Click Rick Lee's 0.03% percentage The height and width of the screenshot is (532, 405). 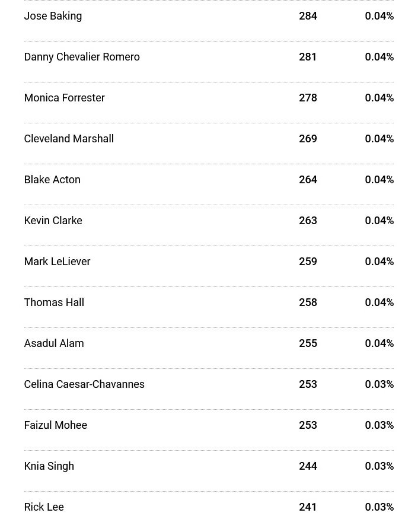click(380, 507)
